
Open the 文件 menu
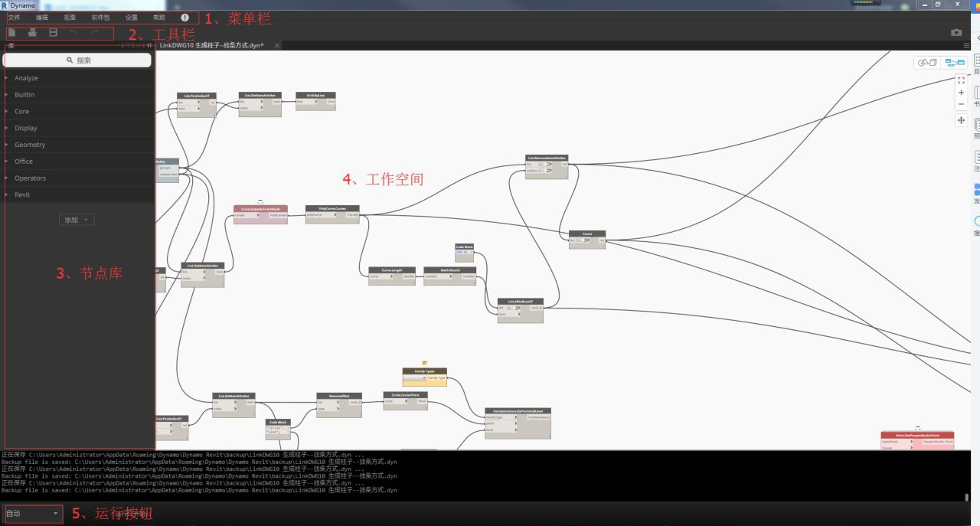pos(15,17)
